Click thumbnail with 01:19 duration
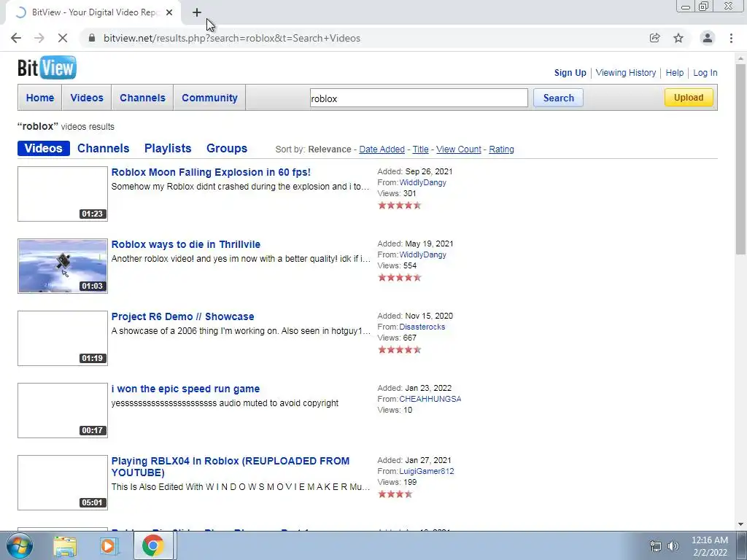Screen dimensions: 747x560 pyautogui.click(x=63, y=338)
